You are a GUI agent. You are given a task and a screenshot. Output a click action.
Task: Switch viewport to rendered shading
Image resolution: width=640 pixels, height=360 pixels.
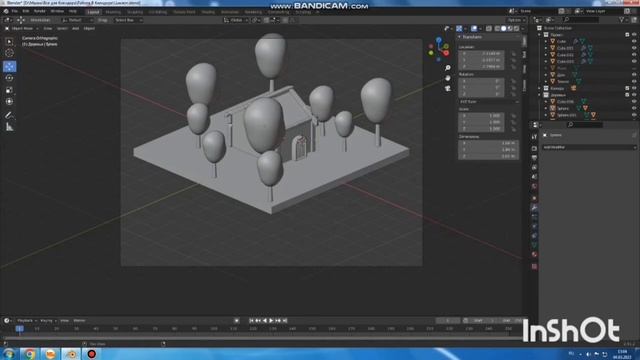click(516, 29)
